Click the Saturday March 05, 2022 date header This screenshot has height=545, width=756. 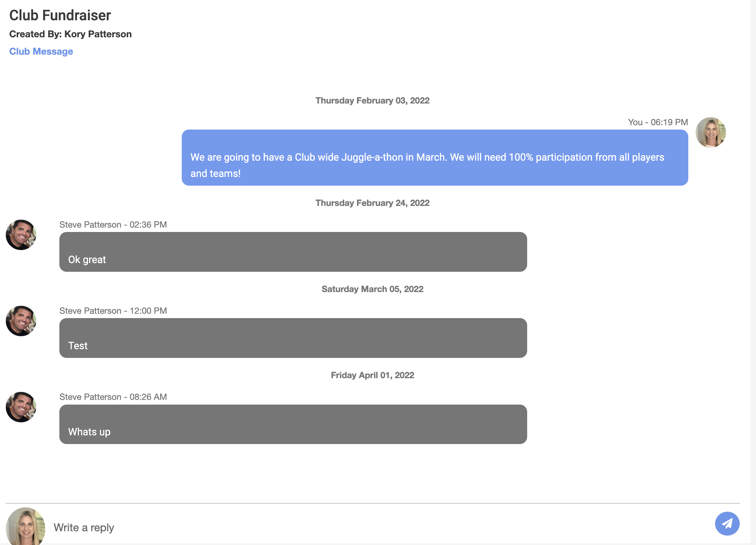pyautogui.click(x=372, y=289)
